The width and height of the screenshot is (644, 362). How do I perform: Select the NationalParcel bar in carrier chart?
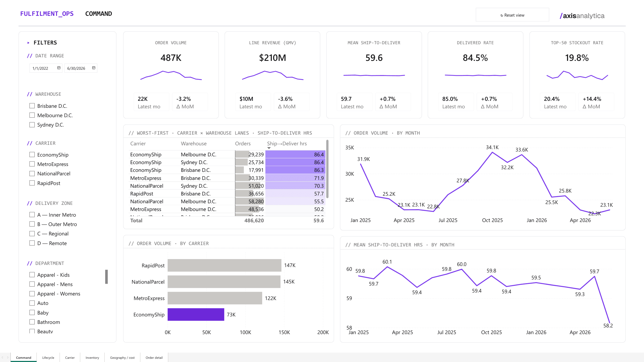[x=224, y=282]
